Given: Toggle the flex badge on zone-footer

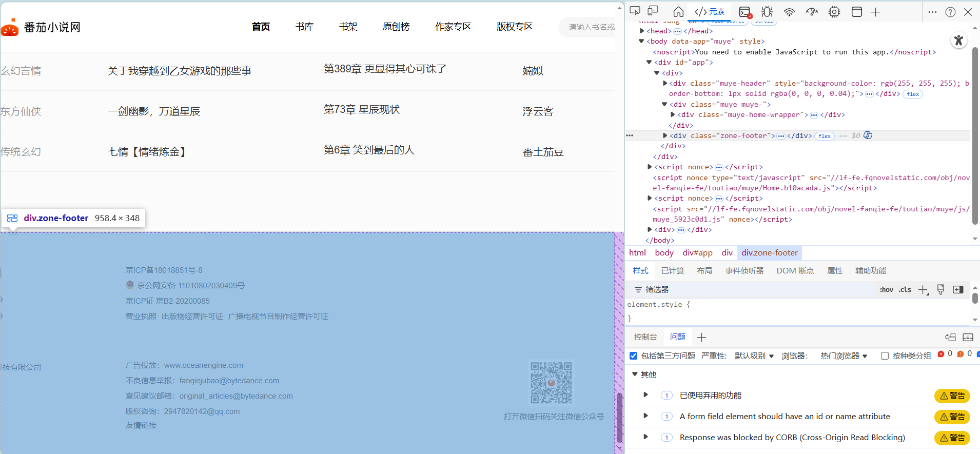Looking at the screenshot, I should pyautogui.click(x=825, y=136).
